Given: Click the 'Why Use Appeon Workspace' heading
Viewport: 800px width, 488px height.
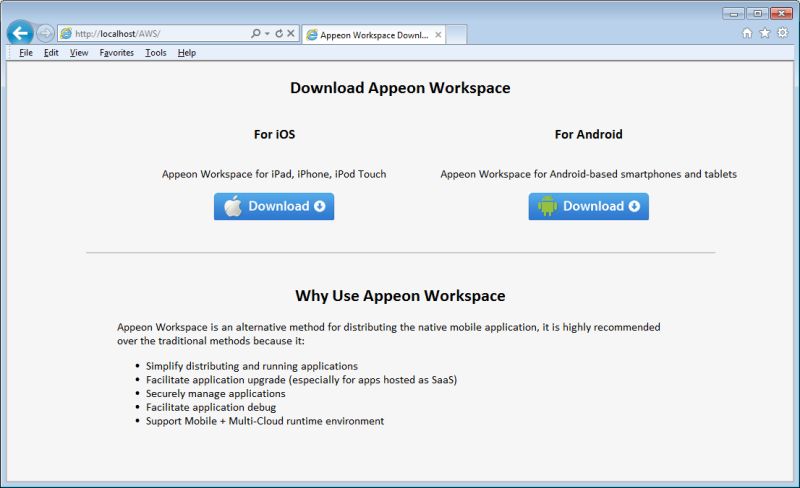Looking at the screenshot, I should coord(400,296).
